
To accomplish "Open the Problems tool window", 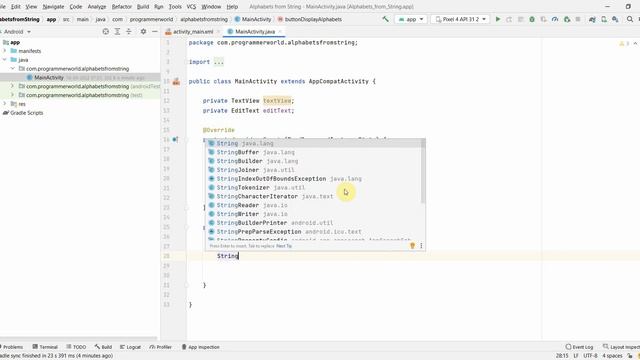I will coord(12,347).
